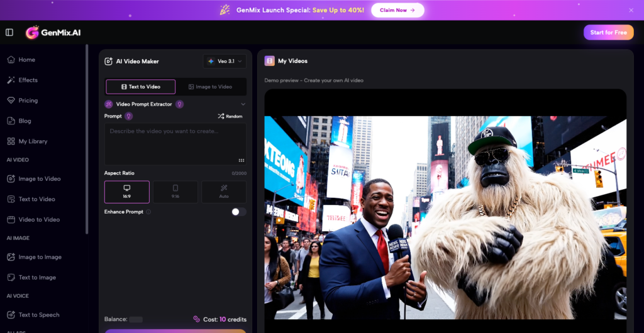Expand the Video Prompt Extractor section
The height and width of the screenshot is (333, 644).
[x=243, y=104]
